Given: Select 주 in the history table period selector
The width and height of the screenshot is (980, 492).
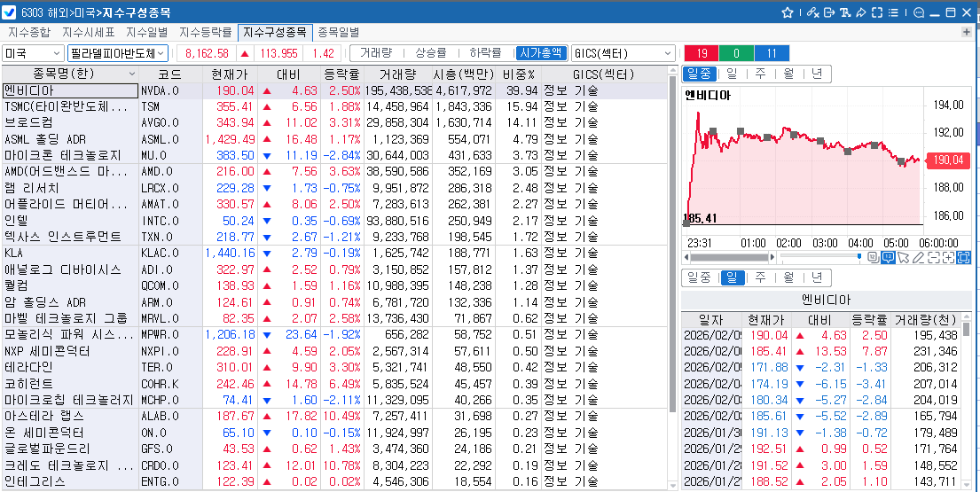Looking at the screenshot, I should coord(760,277).
